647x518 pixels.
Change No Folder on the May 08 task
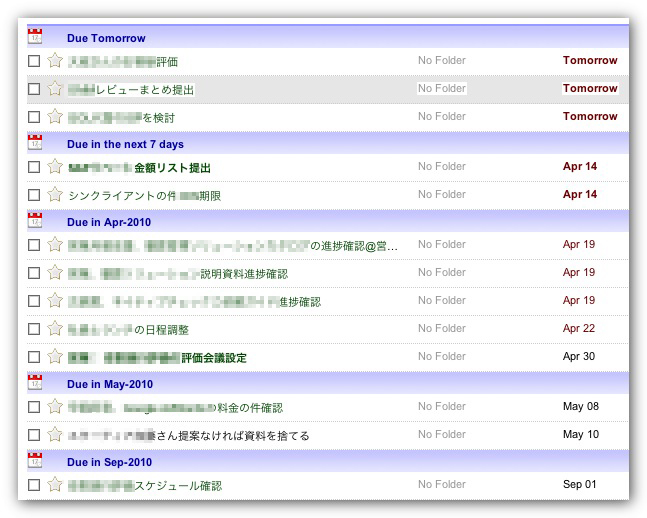442,407
